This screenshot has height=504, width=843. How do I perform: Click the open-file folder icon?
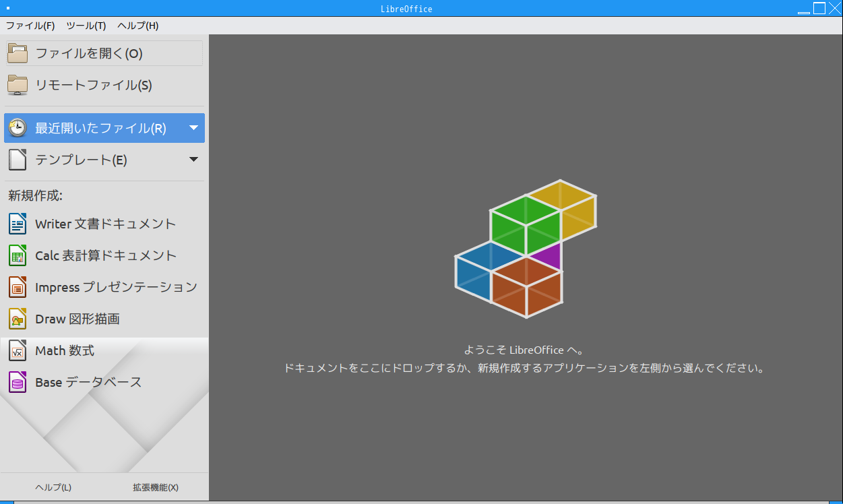pyautogui.click(x=18, y=53)
